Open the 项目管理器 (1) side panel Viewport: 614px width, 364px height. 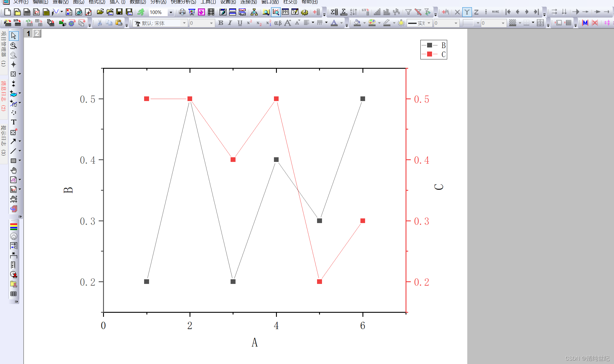coord(3,49)
